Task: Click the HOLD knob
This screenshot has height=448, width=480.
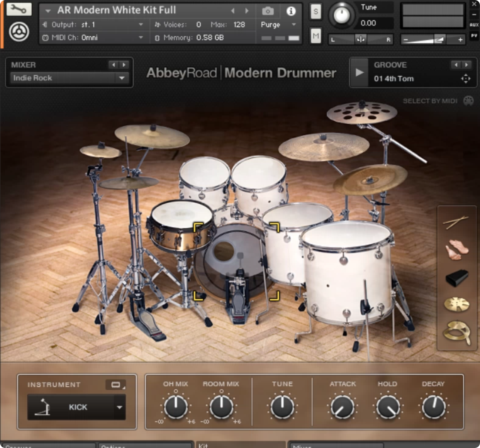Action: click(x=388, y=407)
